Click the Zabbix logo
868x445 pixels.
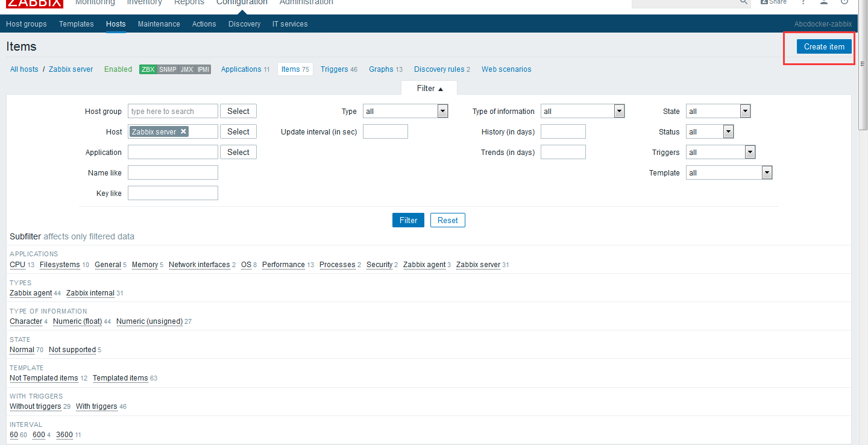pyautogui.click(x=34, y=3)
